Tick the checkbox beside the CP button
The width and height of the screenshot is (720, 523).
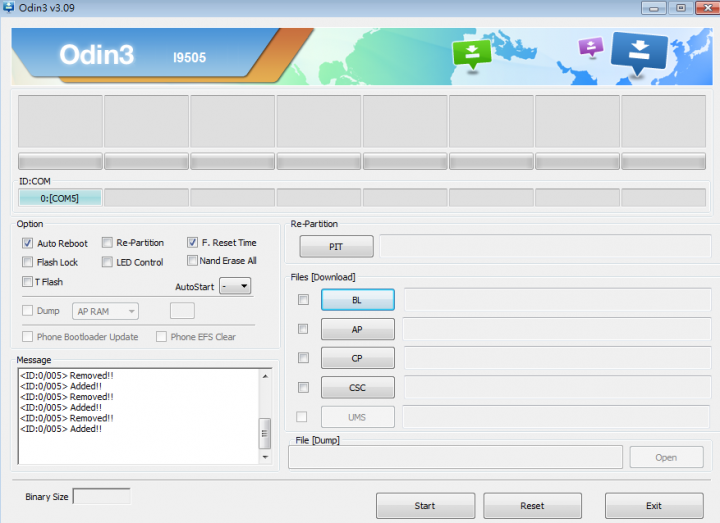click(x=303, y=358)
